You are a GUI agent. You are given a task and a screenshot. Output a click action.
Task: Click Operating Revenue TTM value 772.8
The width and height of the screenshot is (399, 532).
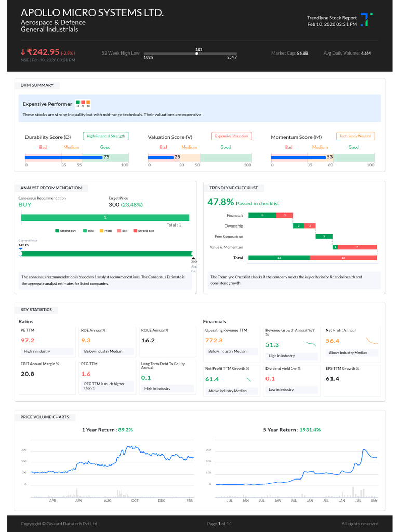click(214, 341)
